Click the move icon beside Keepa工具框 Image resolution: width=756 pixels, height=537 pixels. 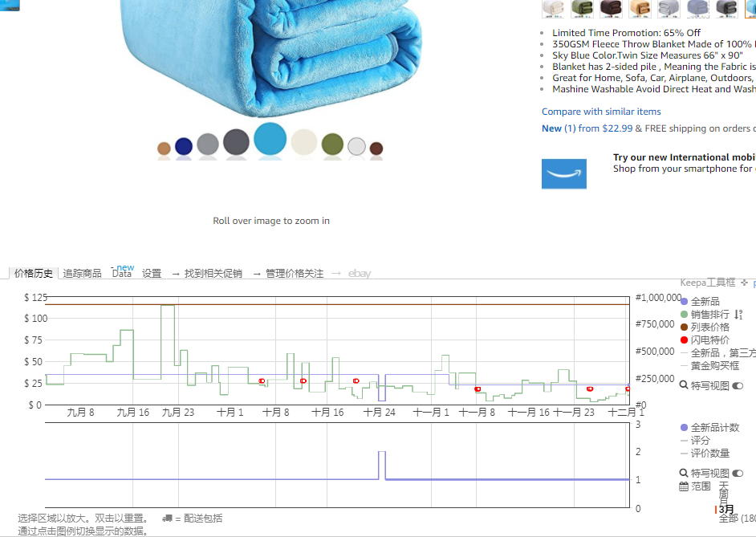744,283
